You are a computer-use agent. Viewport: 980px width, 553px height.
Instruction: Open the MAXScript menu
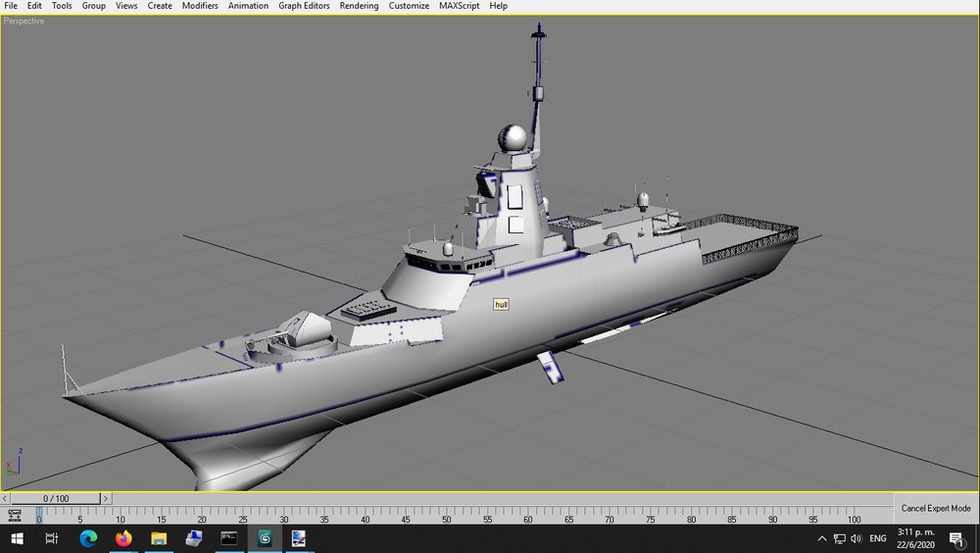point(460,6)
